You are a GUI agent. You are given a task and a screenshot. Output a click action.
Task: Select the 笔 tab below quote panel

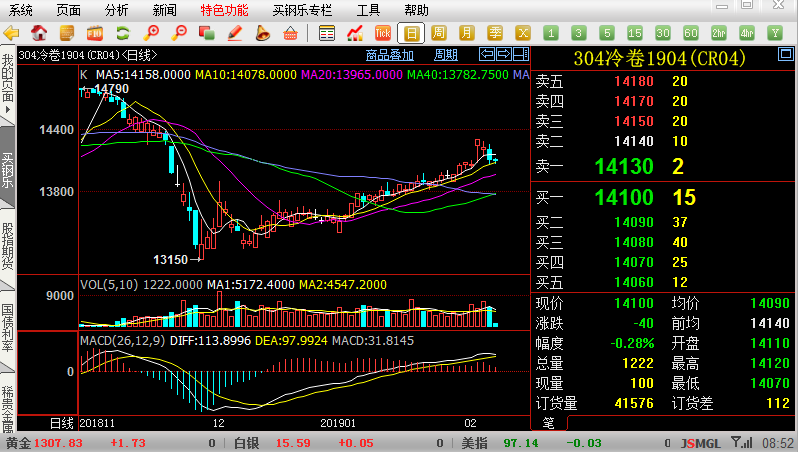pyautogui.click(x=547, y=423)
